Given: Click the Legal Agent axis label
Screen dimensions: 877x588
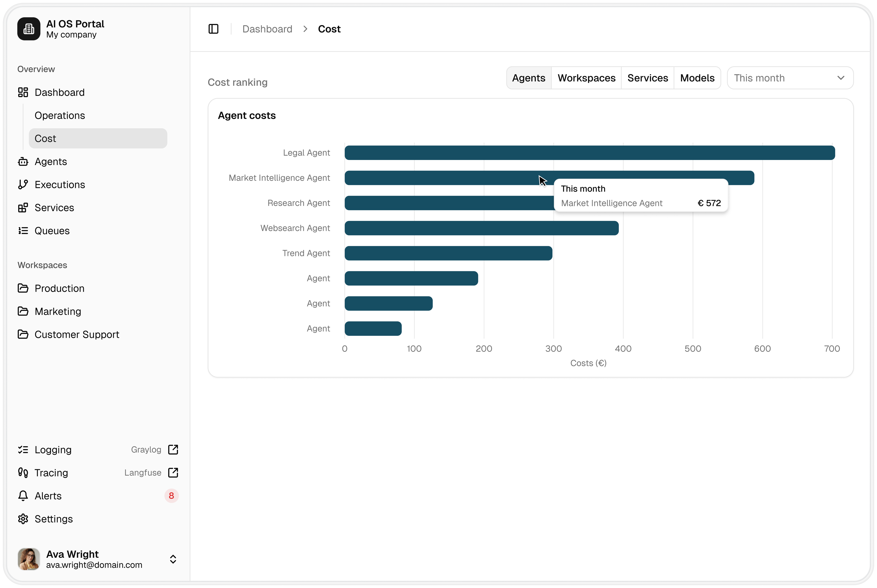Looking at the screenshot, I should [306, 153].
